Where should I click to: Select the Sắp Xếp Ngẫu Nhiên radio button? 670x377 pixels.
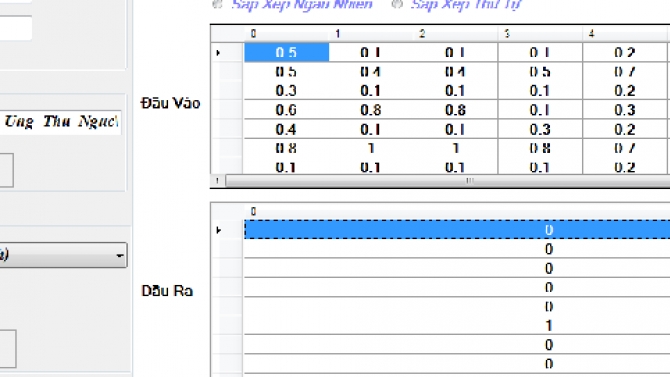pos(217,5)
